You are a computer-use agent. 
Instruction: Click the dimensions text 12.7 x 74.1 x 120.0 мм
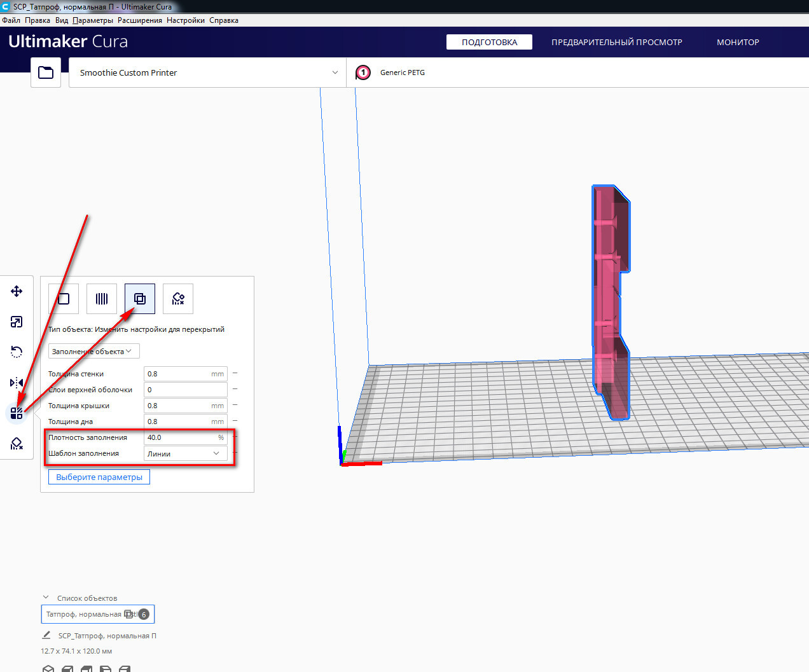(x=76, y=651)
